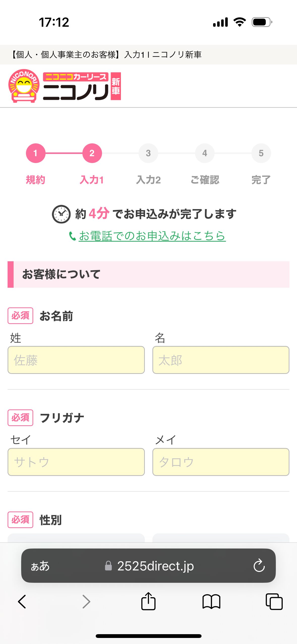Select step 2 入力1 circle
Screen dimensions: 297x644
92,153
